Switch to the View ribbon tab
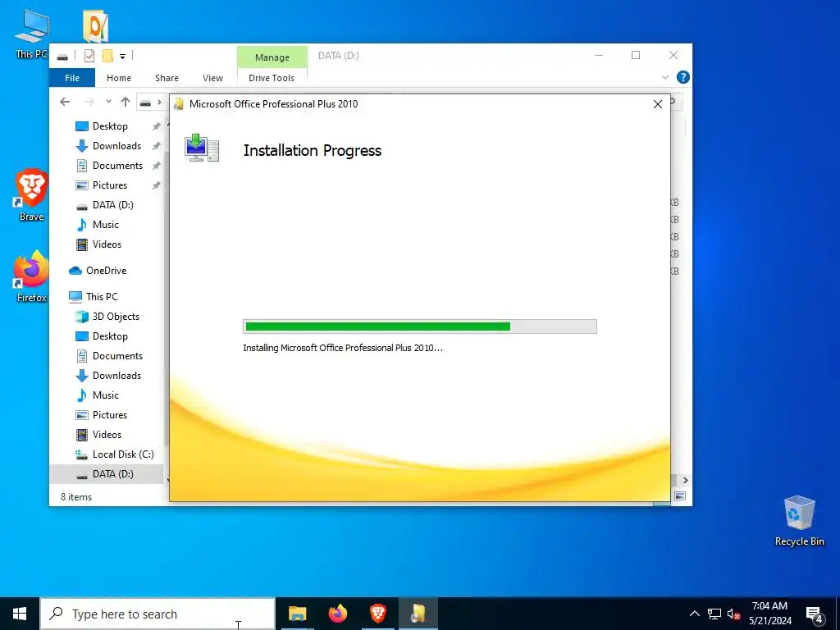 212,78
